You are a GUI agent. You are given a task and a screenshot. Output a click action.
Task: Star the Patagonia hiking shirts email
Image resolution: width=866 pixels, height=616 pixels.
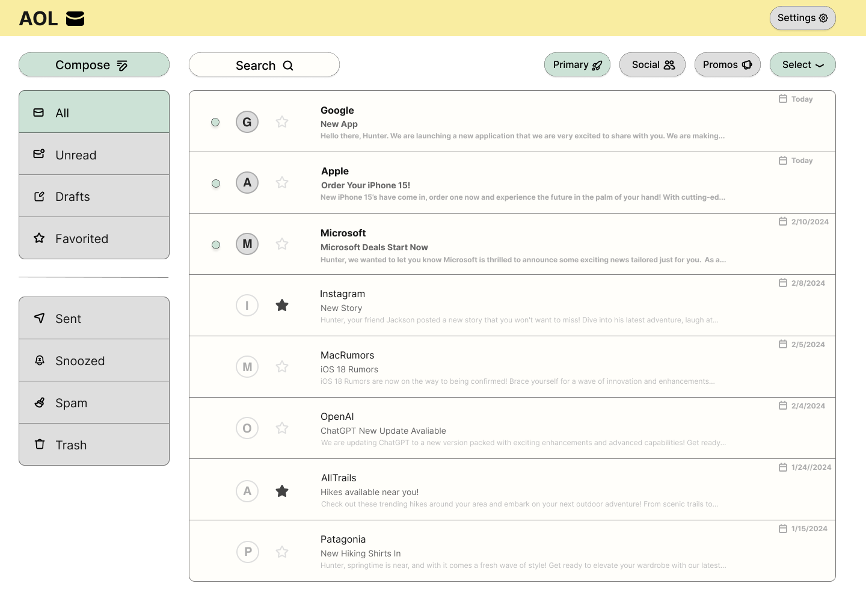click(282, 552)
